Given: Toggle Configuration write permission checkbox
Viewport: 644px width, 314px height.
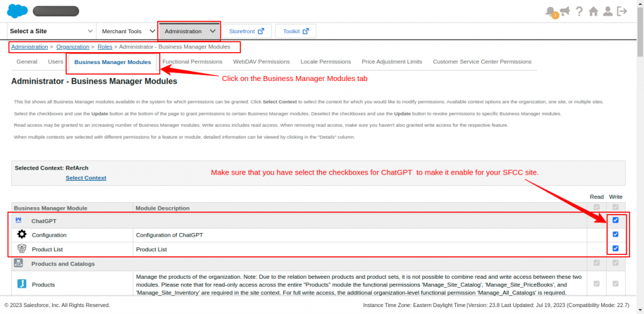Looking at the screenshot, I should click(x=616, y=234).
